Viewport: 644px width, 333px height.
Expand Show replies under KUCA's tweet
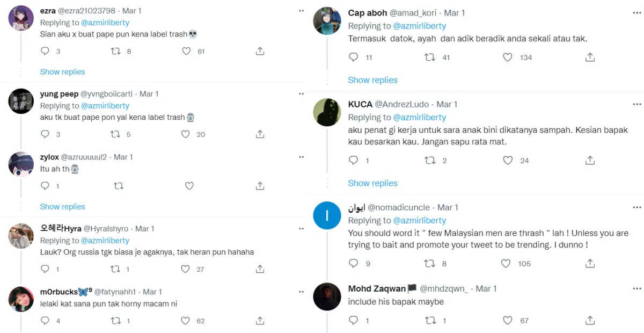(372, 183)
